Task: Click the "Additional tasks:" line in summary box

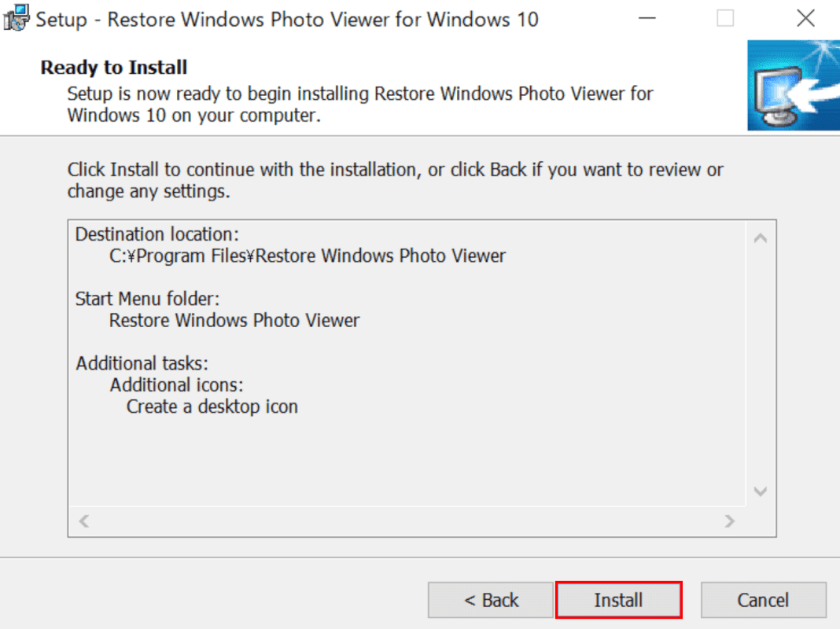Action: pos(142,363)
